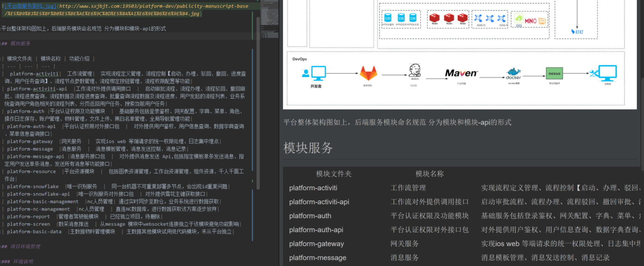
Task: Click the '### 环境说明' heading line in editor
Action: pos(18,261)
